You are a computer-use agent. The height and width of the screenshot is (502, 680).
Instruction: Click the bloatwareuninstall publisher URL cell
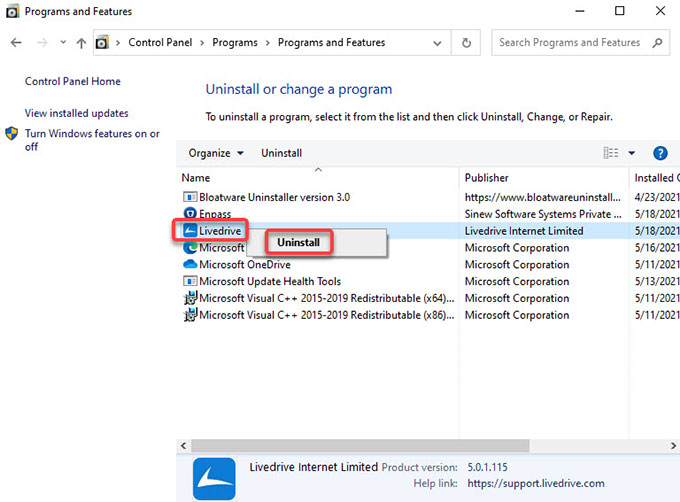pos(542,197)
